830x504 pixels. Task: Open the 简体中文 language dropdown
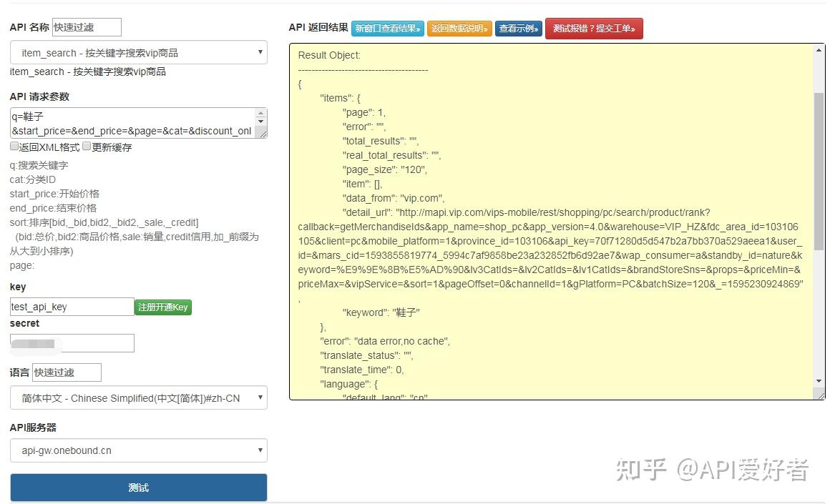click(138, 397)
